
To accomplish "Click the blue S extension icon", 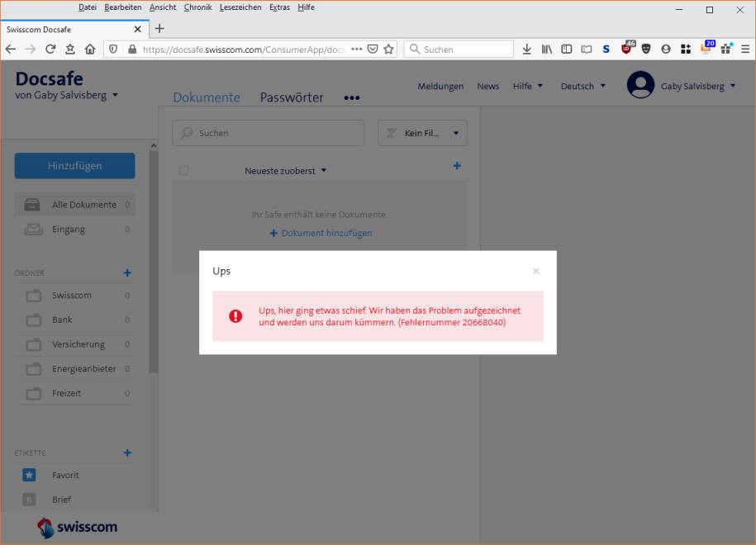I will 606,50.
